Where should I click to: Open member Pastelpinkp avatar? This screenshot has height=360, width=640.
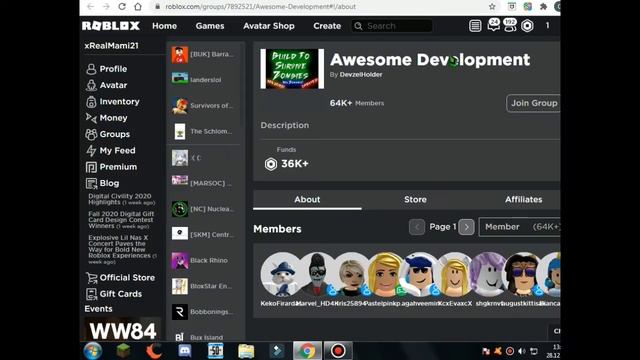(x=385, y=275)
